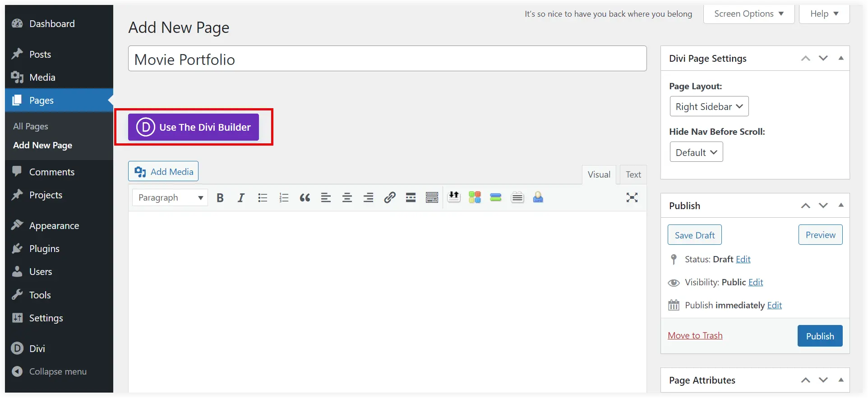The width and height of the screenshot is (868, 398).
Task: Move Publish box up
Action: [806, 206]
